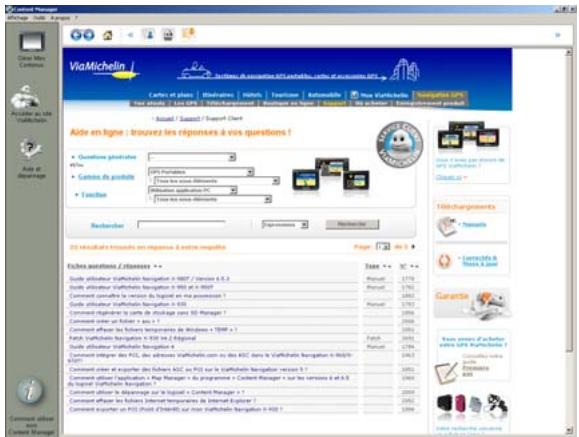The image size is (579, 437).
Task: Open the 'Questions générales' dropdown
Action: [x=192, y=157]
